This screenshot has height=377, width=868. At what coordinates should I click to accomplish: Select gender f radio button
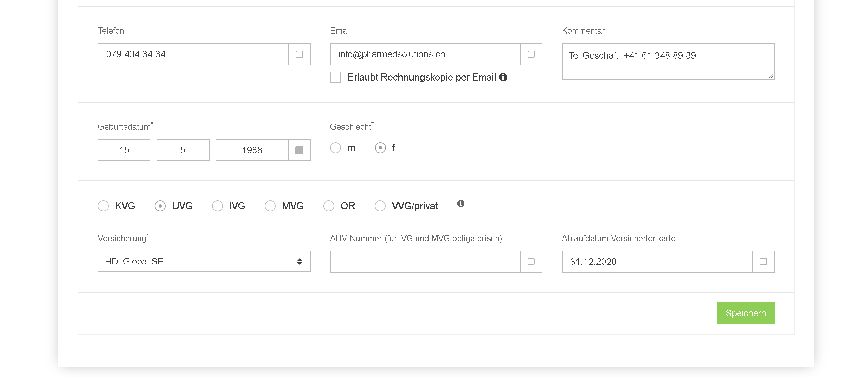pyautogui.click(x=380, y=148)
